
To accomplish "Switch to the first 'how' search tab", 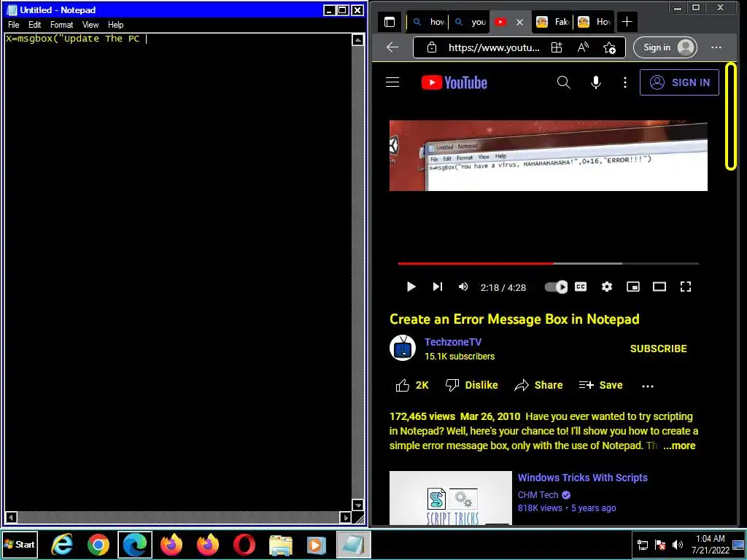I will 427,22.
